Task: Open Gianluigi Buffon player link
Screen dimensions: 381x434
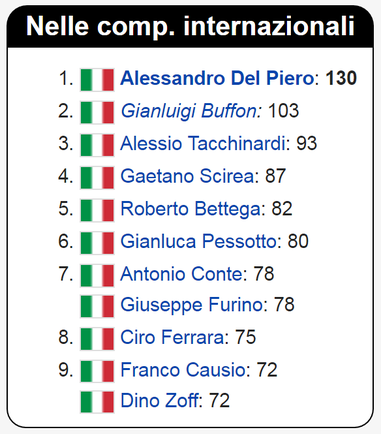Action: click(190, 111)
